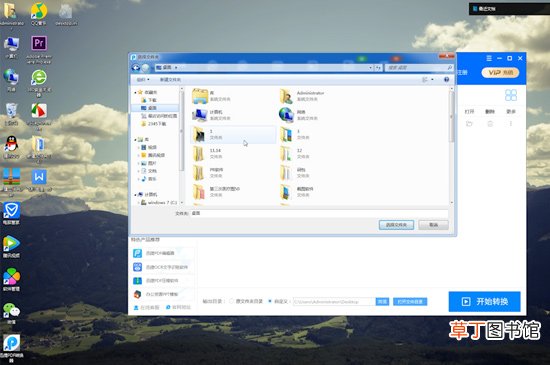
Task: Click the Browse (浏览) button beside output path
Action: click(382, 302)
